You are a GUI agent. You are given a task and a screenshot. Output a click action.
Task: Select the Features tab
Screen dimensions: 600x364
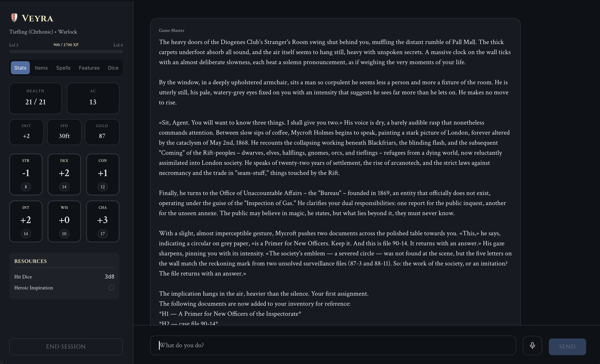point(89,68)
